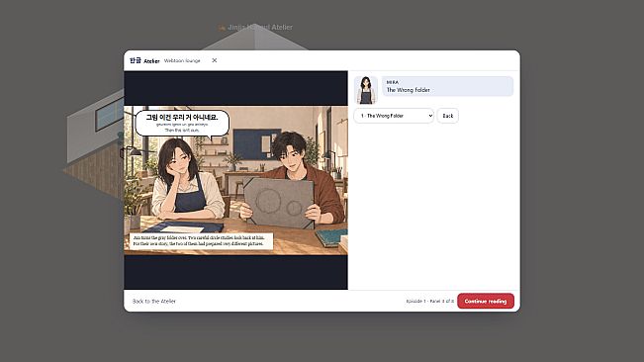This screenshot has height=362, width=644.
Task: Click the webtoon panel illustration
Action: (235, 181)
